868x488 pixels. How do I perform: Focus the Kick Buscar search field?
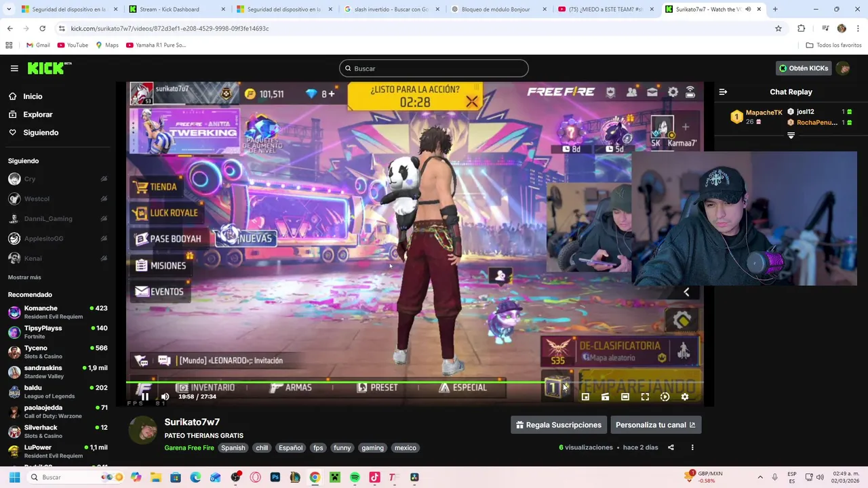434,68
